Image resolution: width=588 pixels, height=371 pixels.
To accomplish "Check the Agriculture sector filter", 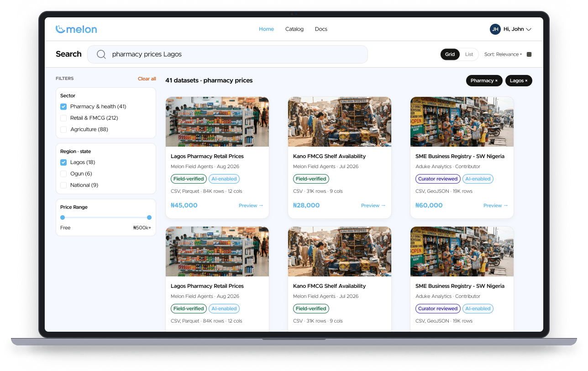I will 63,129.
